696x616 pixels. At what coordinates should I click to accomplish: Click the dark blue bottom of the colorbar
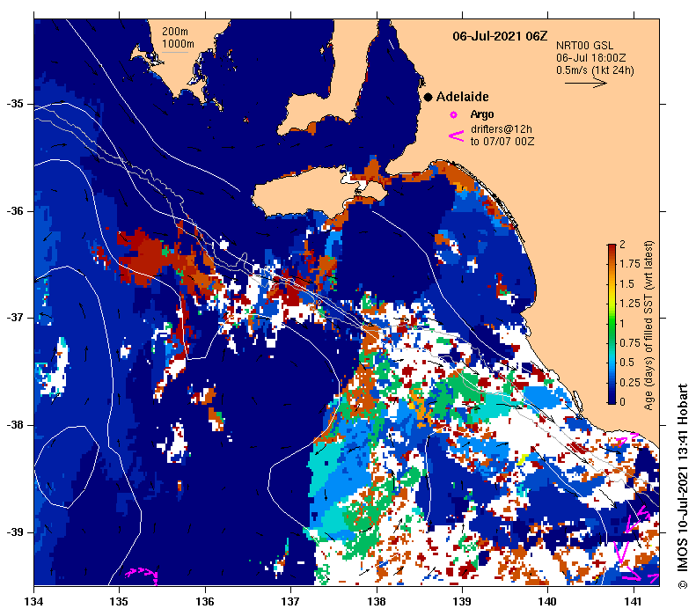tap(612, 398)
